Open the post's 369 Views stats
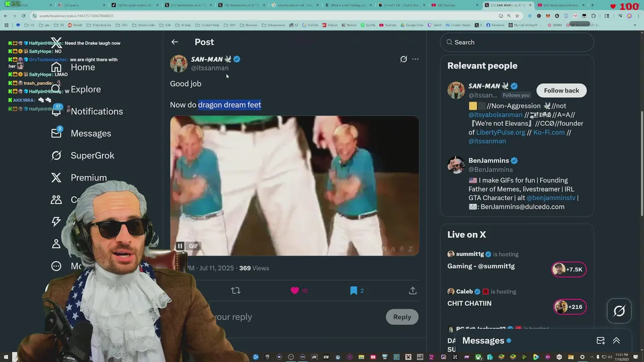The width and height of the screenshot is (644, 362). pyautogui.click(x=254, y=268)
